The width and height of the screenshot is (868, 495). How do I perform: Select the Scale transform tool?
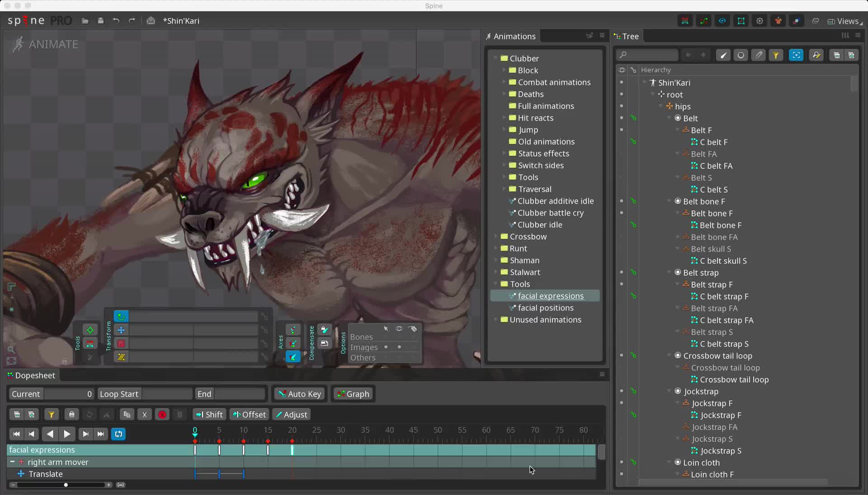(x=121, y=344)
